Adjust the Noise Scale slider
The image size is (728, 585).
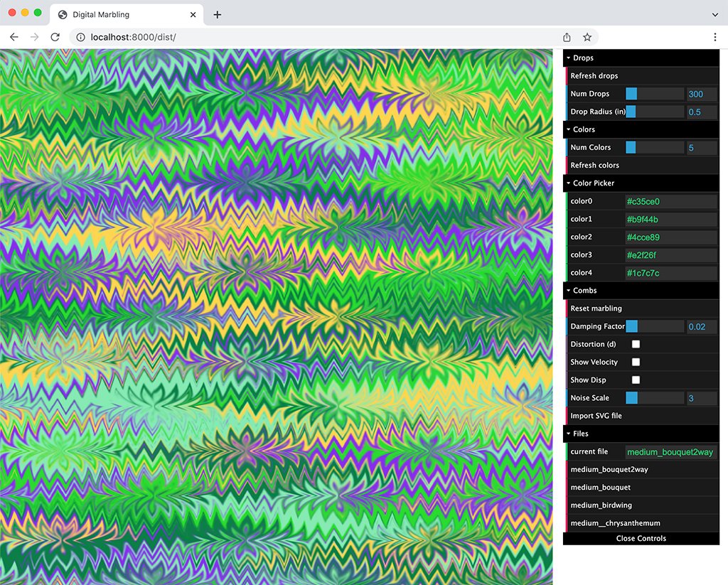coord(655,398)
